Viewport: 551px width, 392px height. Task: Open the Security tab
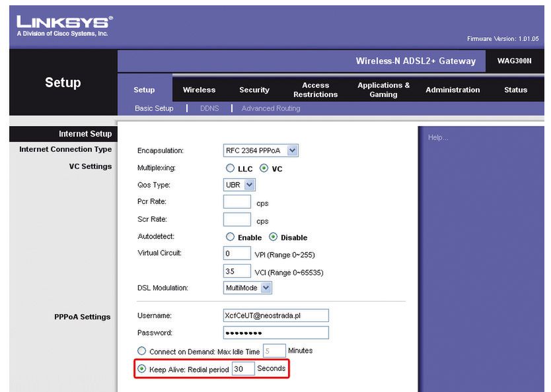pos(254,90)
